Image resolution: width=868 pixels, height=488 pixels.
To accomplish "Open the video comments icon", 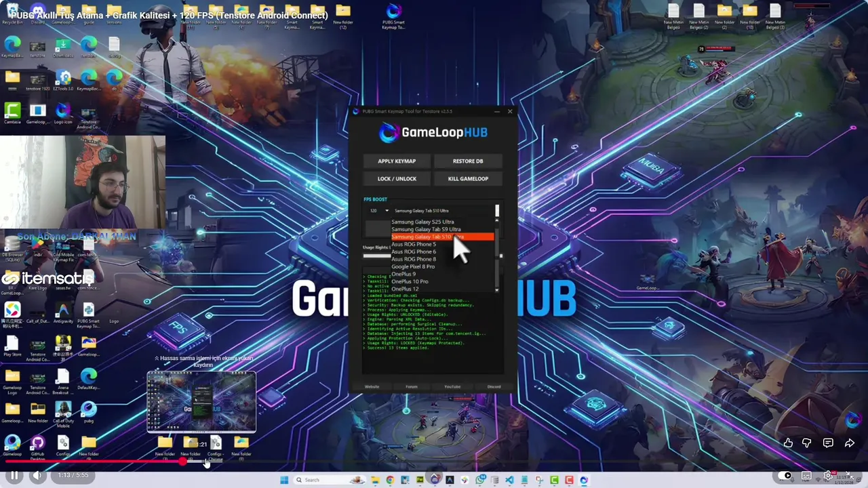I will pos(828,443).
